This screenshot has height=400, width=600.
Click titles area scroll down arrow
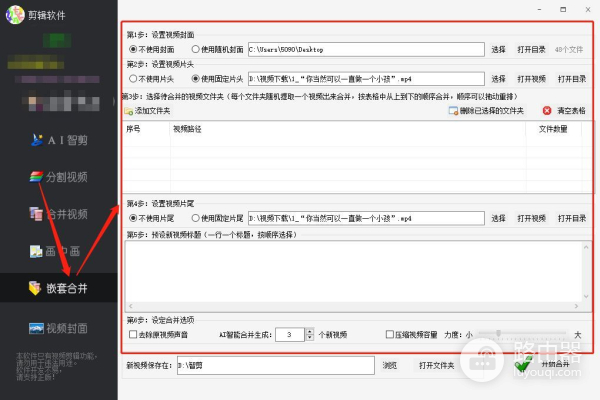[586, 296]
